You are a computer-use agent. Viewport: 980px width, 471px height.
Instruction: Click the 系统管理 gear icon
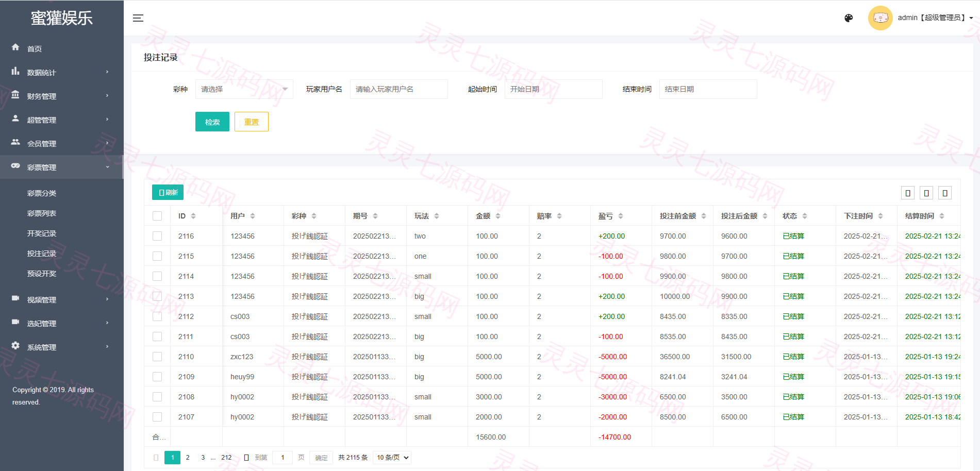(x=15, y=346)
